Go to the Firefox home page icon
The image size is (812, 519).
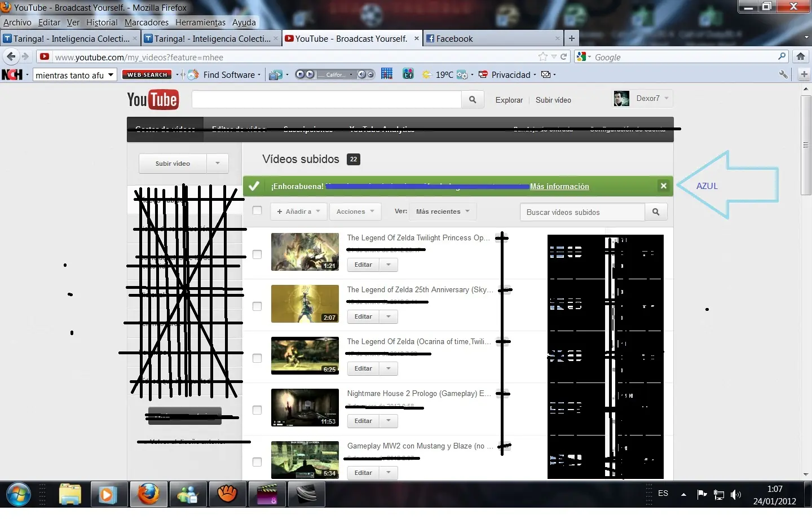click(801, 56)
